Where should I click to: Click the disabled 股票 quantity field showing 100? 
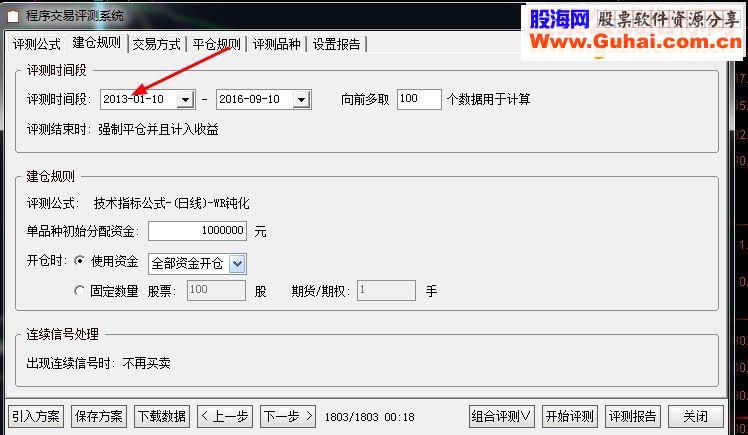click(216, 290)
